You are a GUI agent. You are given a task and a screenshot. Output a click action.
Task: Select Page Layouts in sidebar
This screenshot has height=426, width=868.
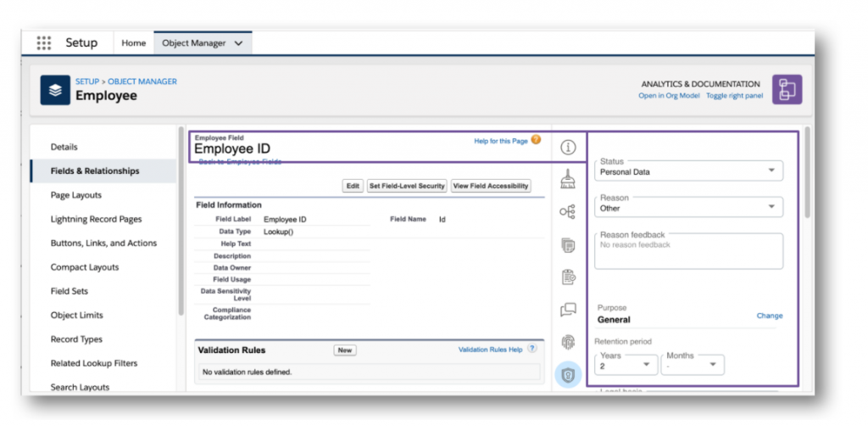point(76,195)
